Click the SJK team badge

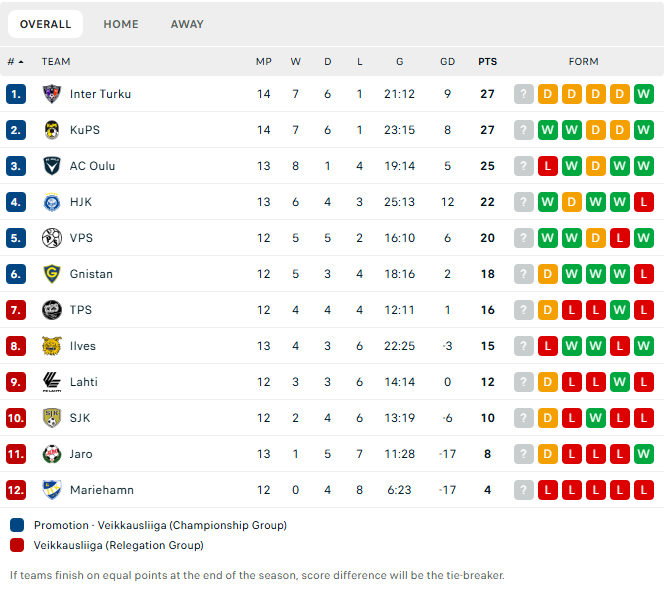[x=52, y=418]
